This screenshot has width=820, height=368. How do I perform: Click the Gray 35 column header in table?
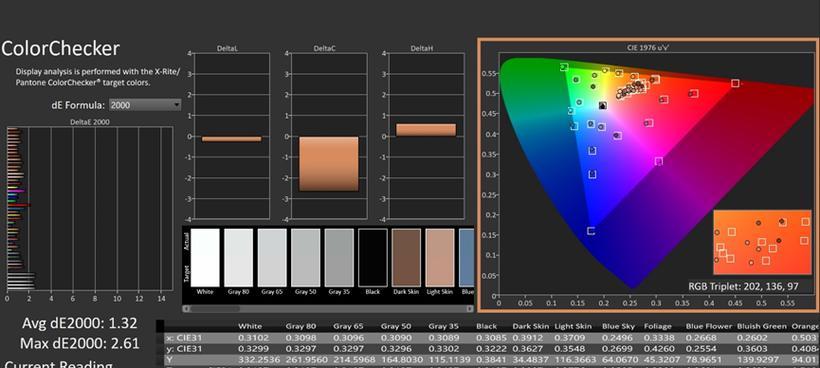[443, 326]
